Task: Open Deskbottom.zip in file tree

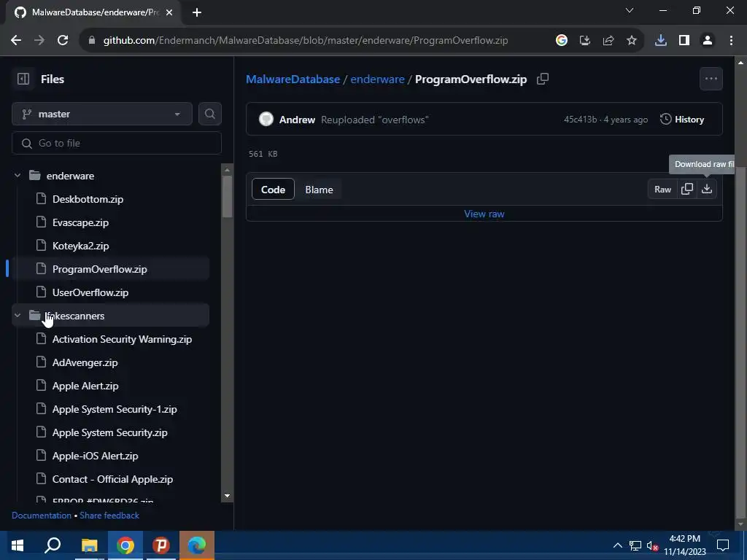Action: pos(88,199)
